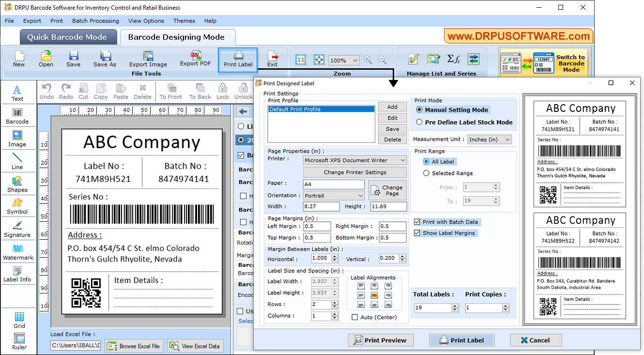Image resolution: width=644 pixels, height=355 pixels.
Task: Switch to Quick Barcode Mode tab
Action: (x=68, y=37)
